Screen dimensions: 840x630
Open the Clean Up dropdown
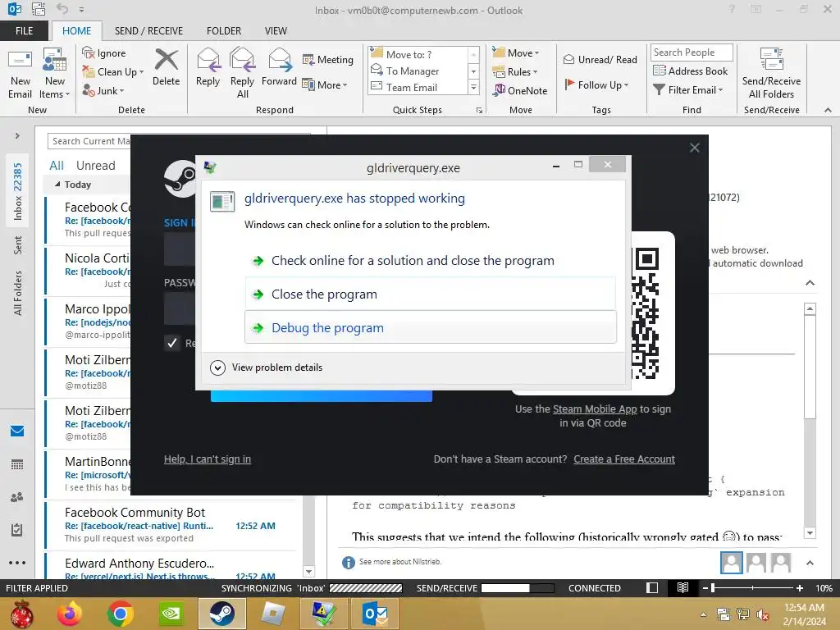tap(112, 72)
